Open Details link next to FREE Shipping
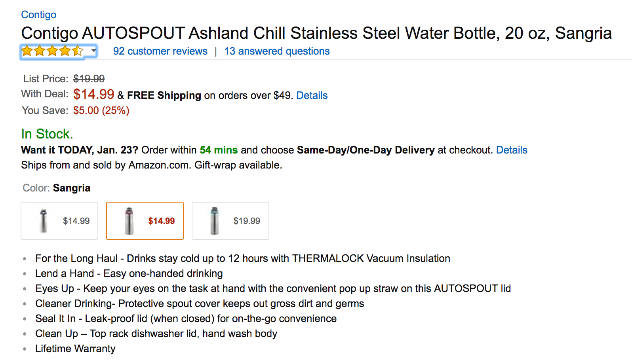632x364 pixels. (312, 95)
